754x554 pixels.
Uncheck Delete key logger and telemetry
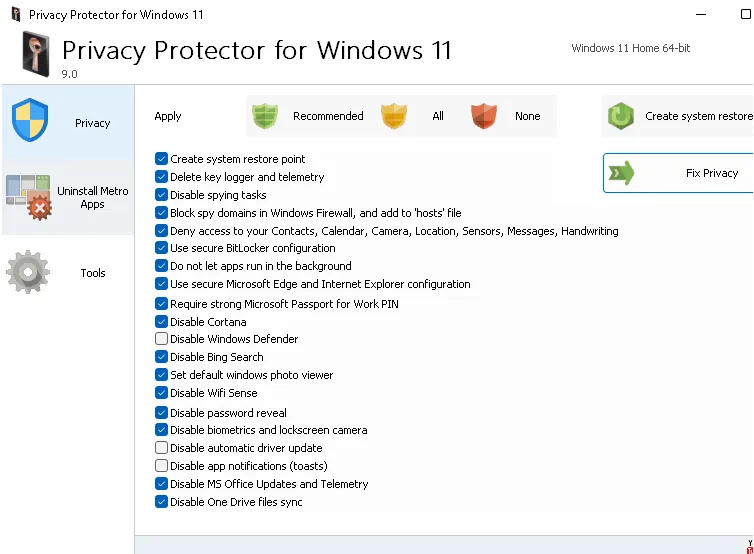coord(162,177)
